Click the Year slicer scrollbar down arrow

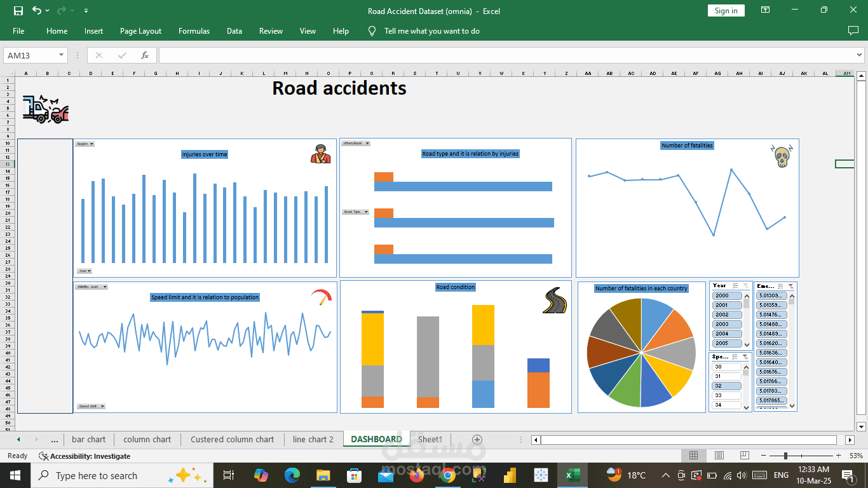[x=747, y=344]
